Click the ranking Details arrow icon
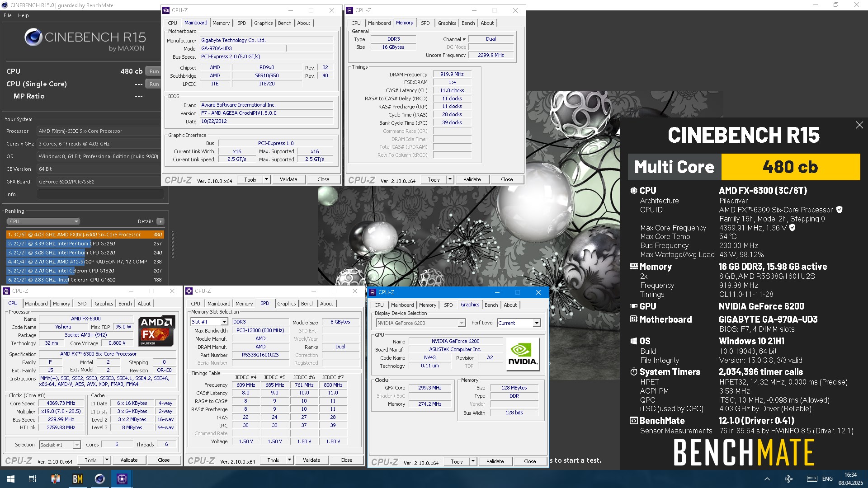The image size is (868, 488). pos(160,221)
